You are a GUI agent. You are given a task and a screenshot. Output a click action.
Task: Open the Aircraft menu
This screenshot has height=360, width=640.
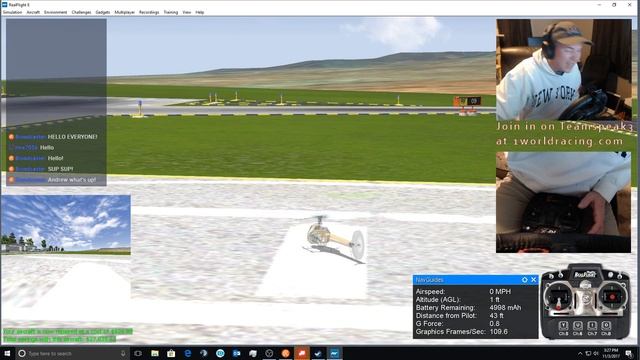click(x=33, y=12)
